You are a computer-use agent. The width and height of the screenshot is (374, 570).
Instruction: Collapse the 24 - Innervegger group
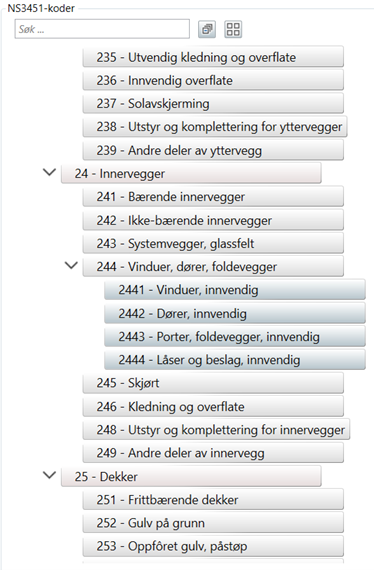pyautogui.click(x=49, y=172)
